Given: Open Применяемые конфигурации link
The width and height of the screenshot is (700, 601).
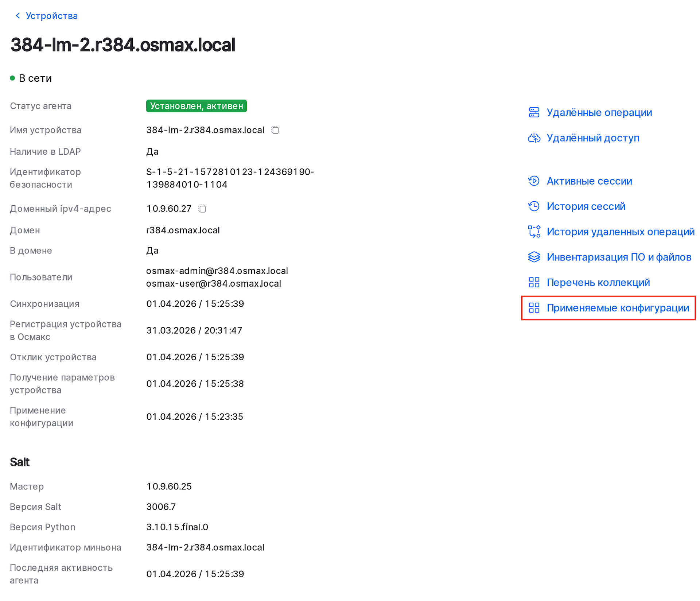Looking at the screenshot, I should coord(618,308).
